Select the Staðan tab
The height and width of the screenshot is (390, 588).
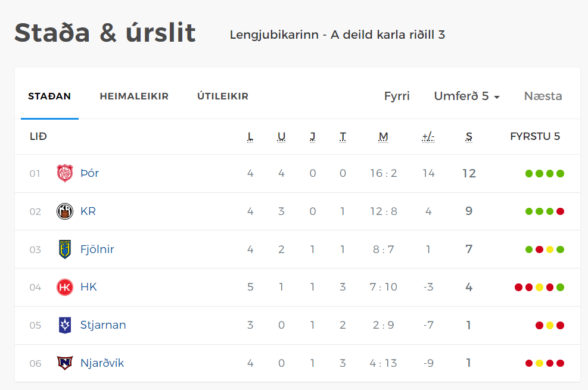pyautogui.click(x=49, y=96)
